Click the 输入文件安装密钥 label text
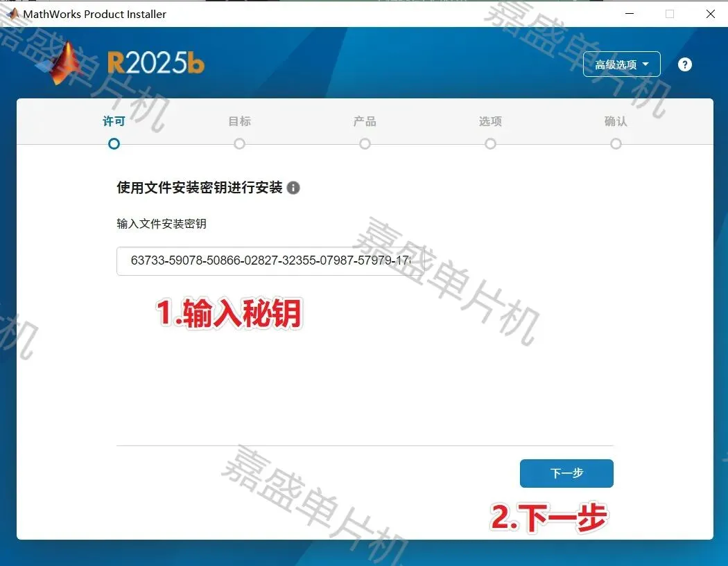This screenshot has width=728, height=566. tap(162, 224)
